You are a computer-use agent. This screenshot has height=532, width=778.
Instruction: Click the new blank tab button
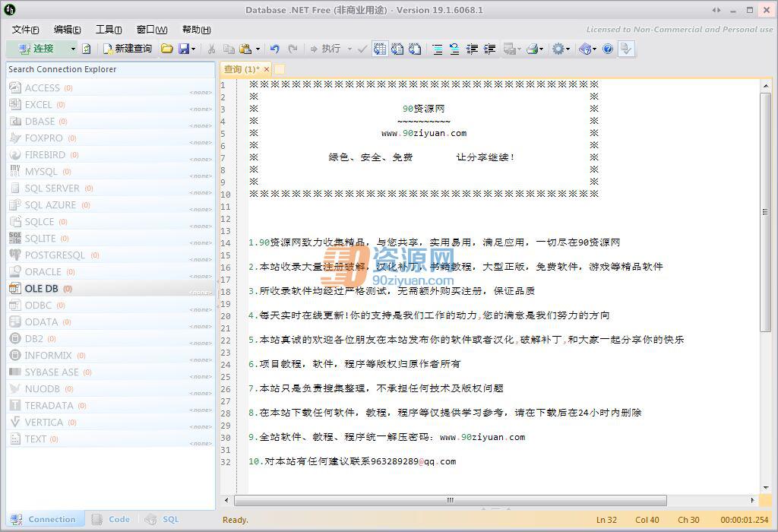click(280, 69)
